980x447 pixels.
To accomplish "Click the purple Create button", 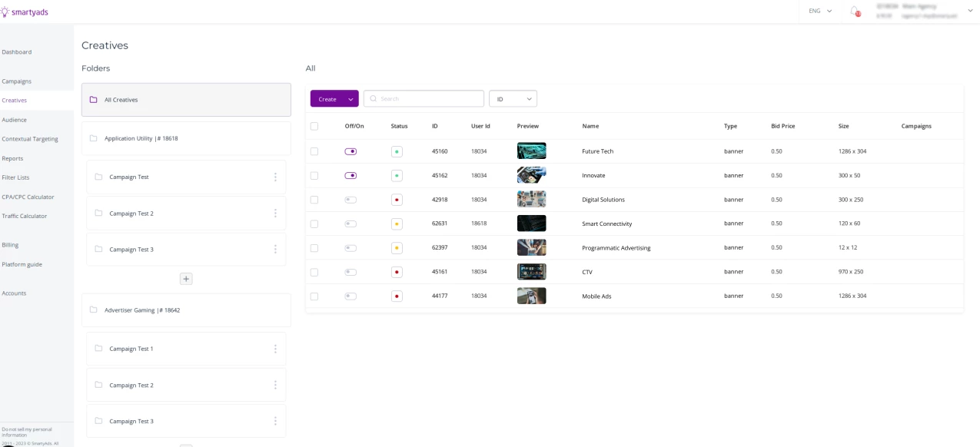I will pyautogui.click(x=327, y=99).
